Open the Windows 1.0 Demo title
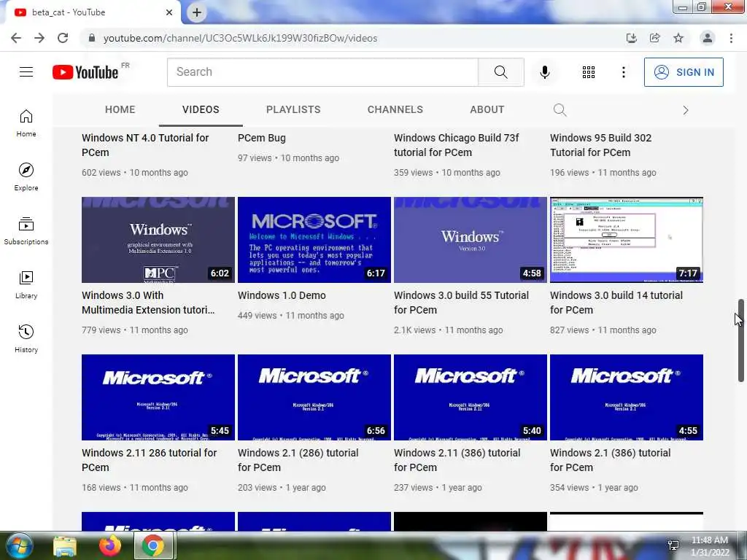 point(282,295)
